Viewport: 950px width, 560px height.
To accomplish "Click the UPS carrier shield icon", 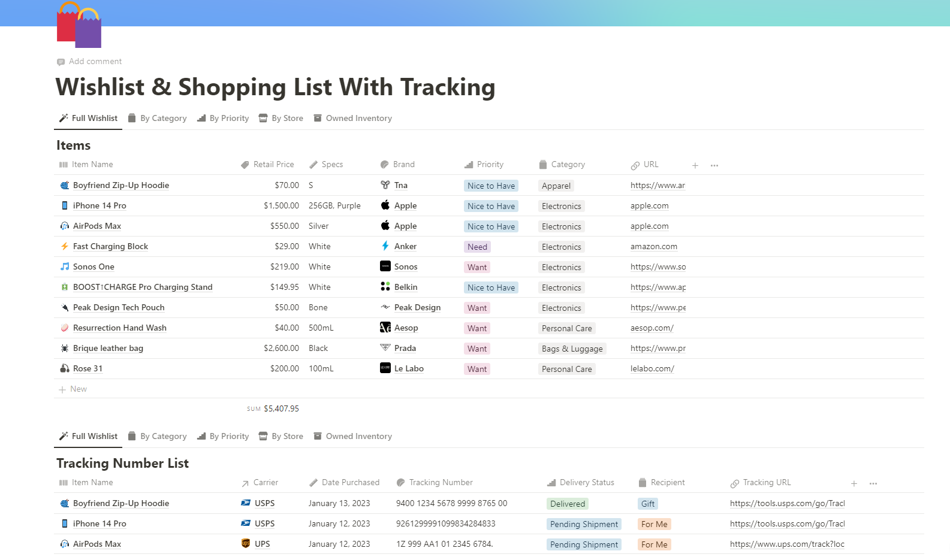I will click(x=246, y=544).
